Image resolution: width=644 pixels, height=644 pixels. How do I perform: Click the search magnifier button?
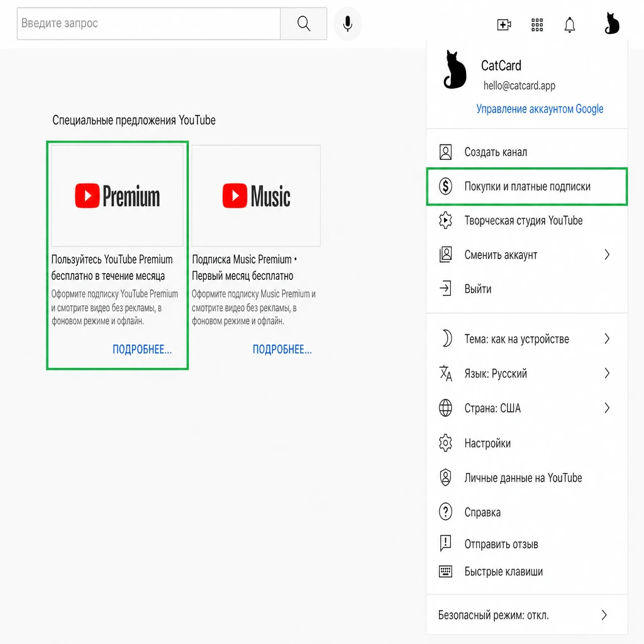(304, 24)
